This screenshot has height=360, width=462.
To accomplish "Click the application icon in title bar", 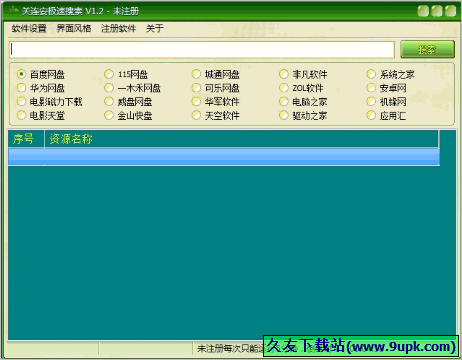I will (x=14, y=11).
